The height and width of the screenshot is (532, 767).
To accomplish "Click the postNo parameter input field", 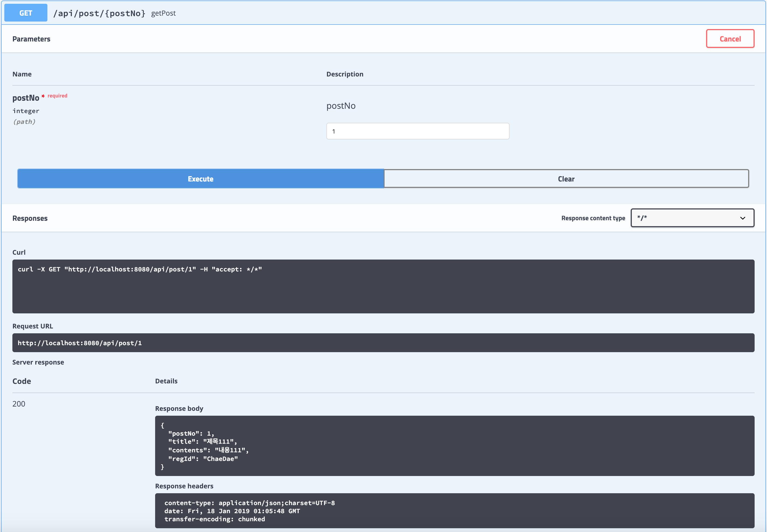I will (417, 131).
